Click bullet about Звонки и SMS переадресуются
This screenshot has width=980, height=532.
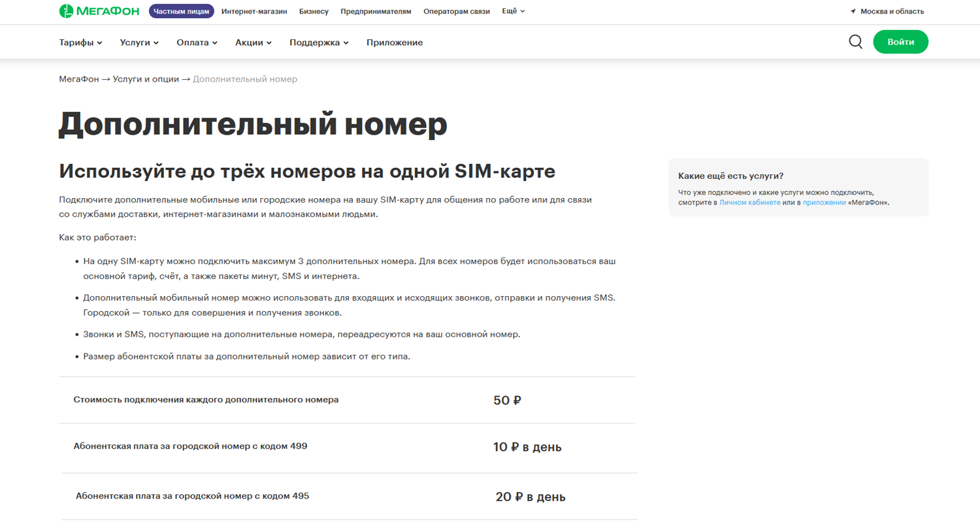[301, 334]
